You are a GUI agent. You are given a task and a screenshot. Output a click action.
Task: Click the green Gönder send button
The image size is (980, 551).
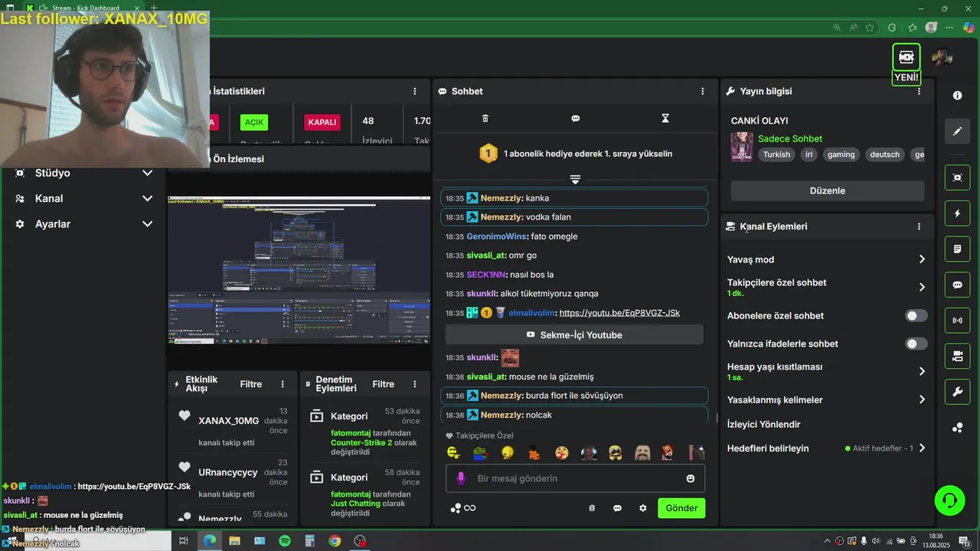(x=681, y=508)
